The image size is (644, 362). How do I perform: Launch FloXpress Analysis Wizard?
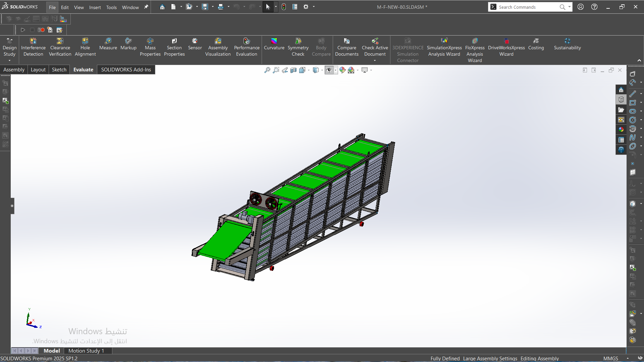click(475, 50)
